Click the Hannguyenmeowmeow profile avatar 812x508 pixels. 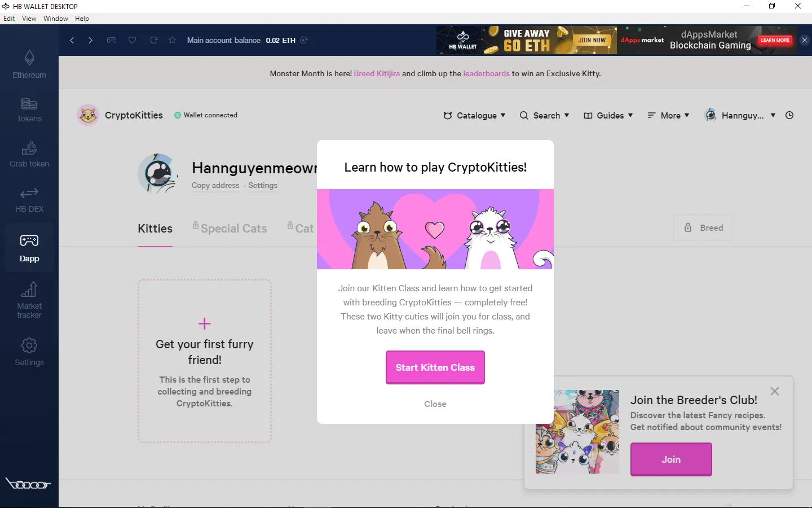[158, 173]
